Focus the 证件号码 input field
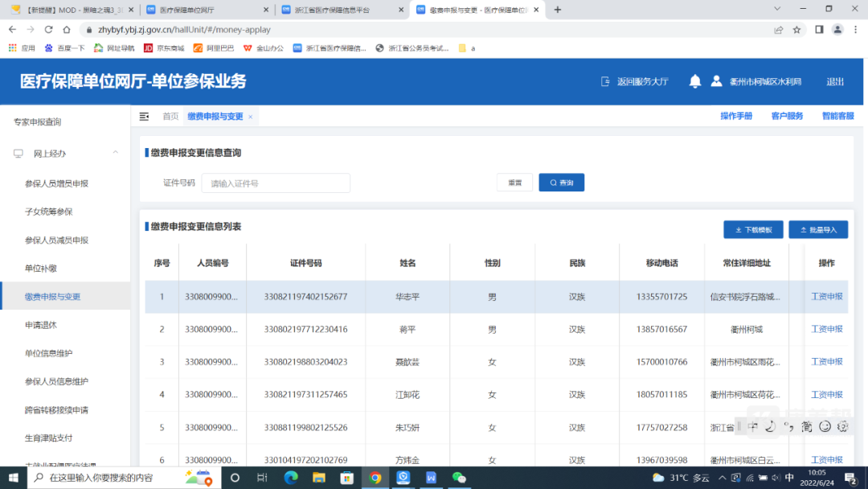The height and width of the screenshot is (489, 868). tap(276, 183)
